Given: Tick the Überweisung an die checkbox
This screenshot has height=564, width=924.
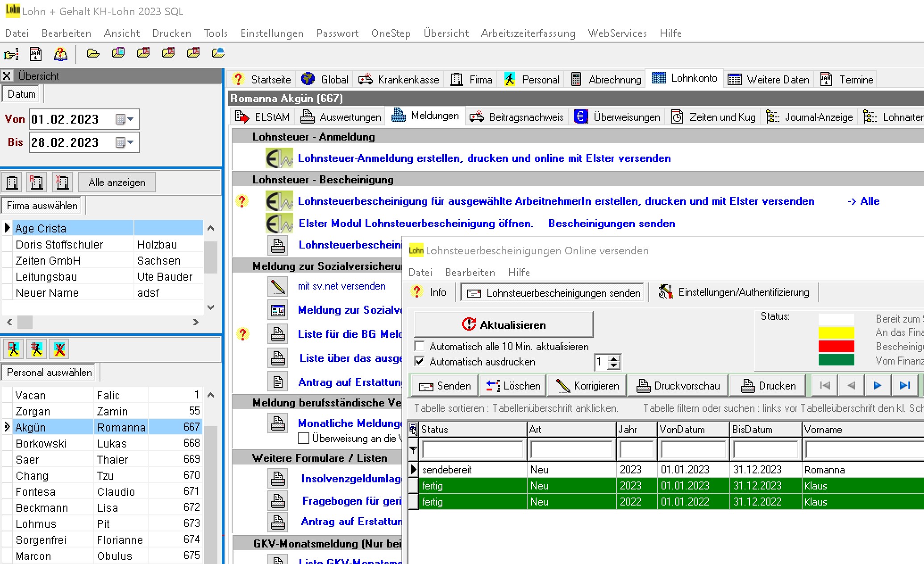Looking at the screenshot, I should (x=304, y=438).
